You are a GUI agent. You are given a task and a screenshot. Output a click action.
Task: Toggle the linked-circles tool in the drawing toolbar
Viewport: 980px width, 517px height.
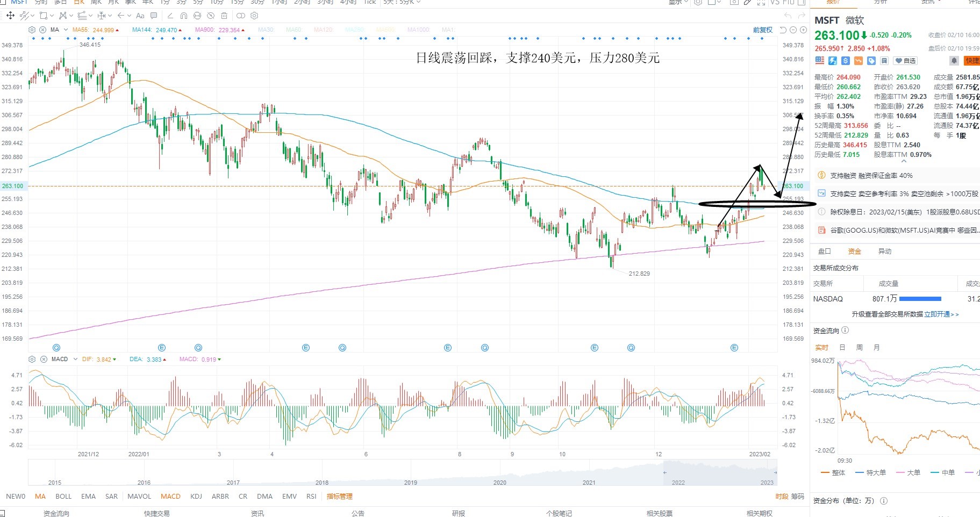240,16
